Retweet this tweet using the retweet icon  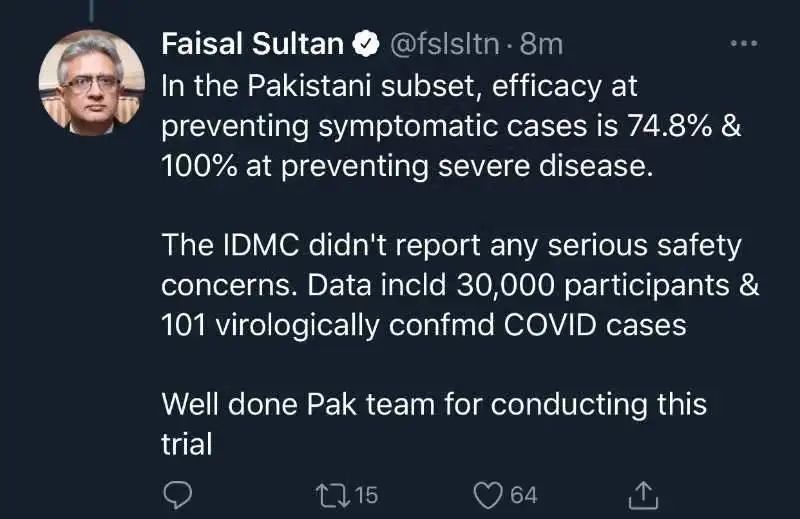328,494
